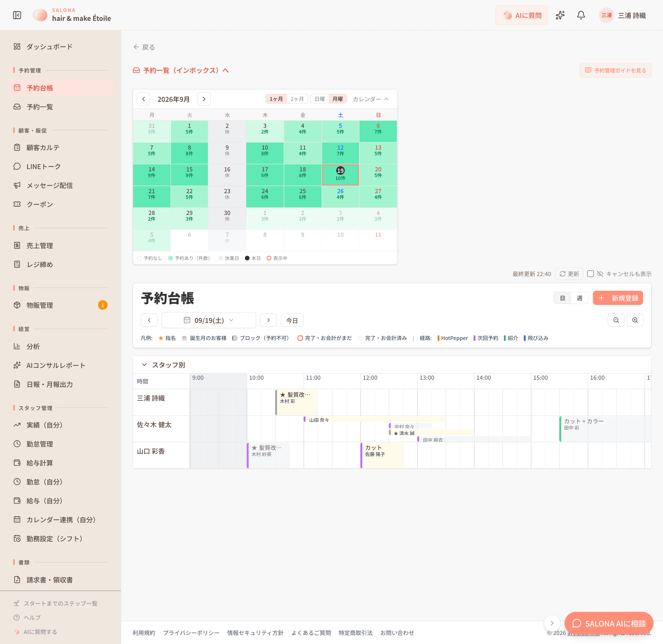Open notifications bell

click(581, 15)
